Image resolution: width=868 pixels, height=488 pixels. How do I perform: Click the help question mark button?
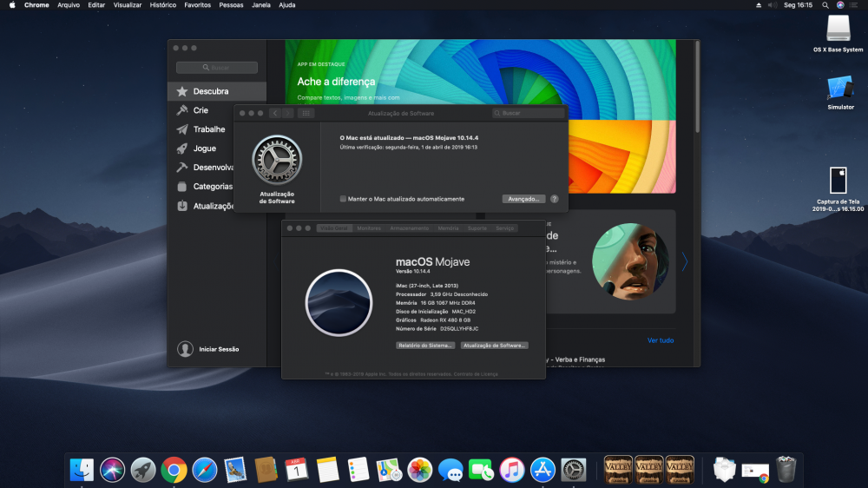pos(554,199)
